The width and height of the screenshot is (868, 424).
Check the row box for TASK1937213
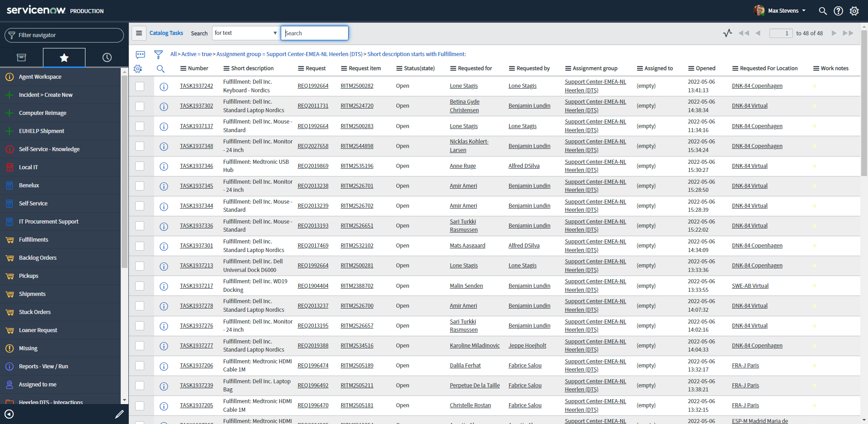[140, 266]
